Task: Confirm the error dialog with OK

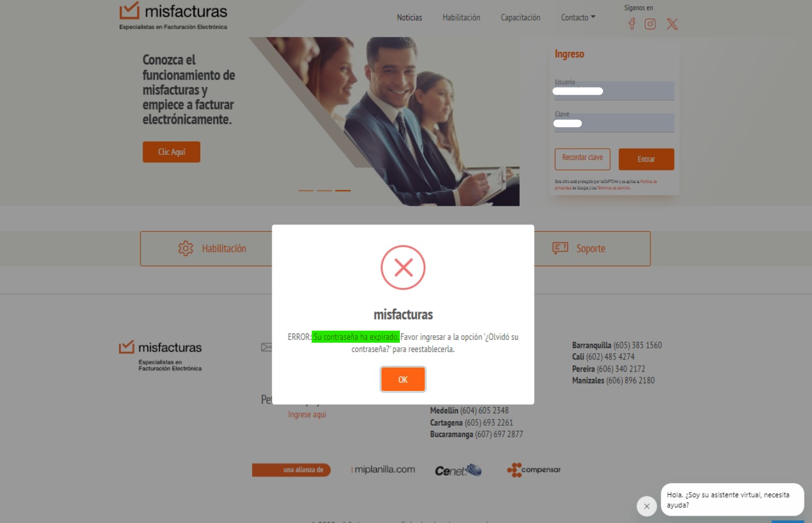Action: [x=403, y=379]
